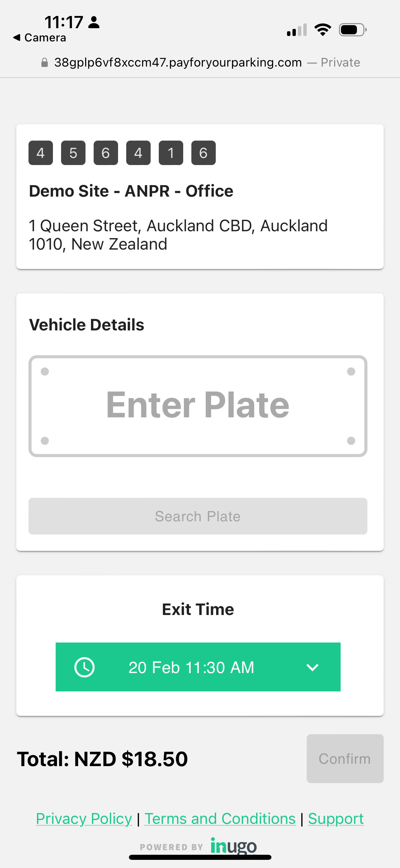The width and height of the screenshot is (400, 868).
Task: Open the 20 Feb 11:30 AM time selector
Action: [x=191, y=667]
